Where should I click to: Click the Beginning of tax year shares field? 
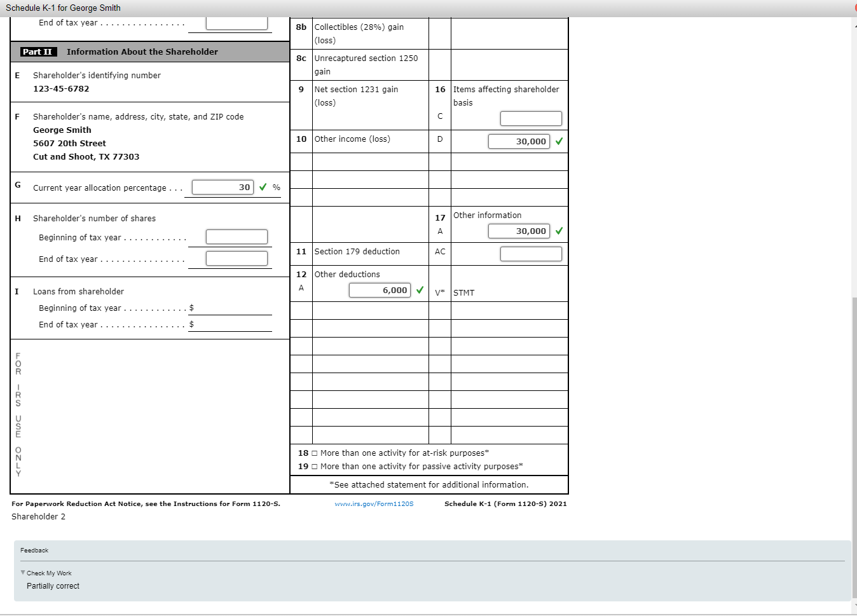point(236,236)
